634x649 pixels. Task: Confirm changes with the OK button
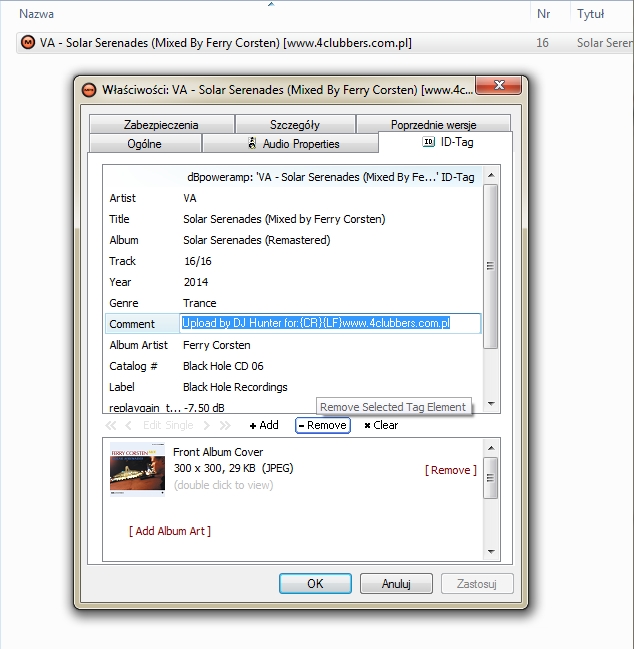[315, 584]
